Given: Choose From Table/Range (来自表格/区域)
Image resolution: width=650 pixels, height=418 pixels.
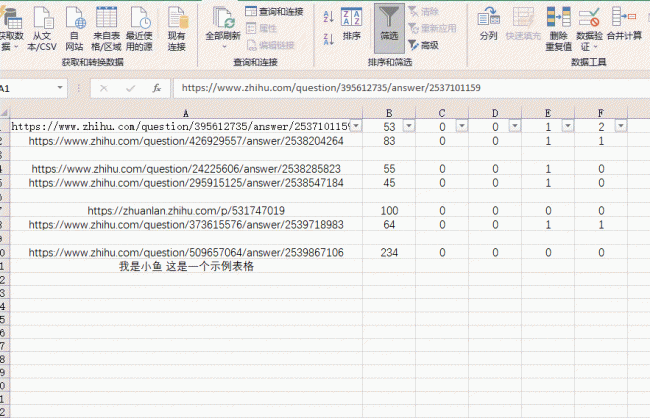Looking at the screenshot, I should pyautogui.click(x=106, y=29).
